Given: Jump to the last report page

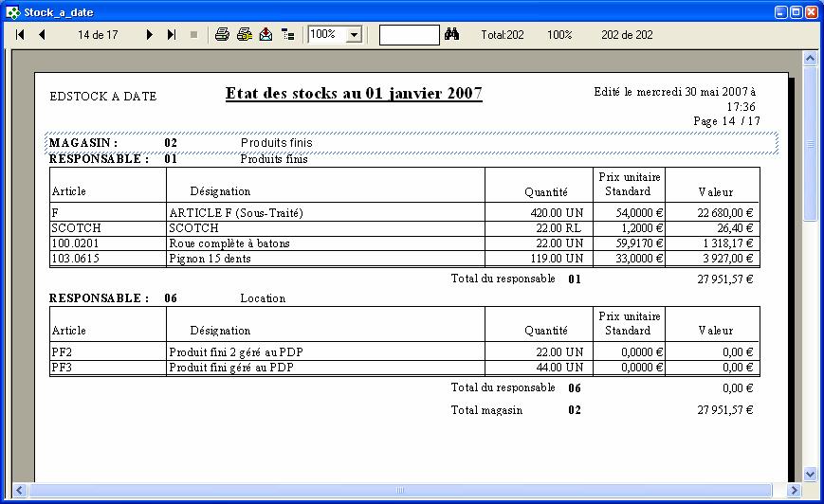Looking at the screenshot, I should pos(172,35).
